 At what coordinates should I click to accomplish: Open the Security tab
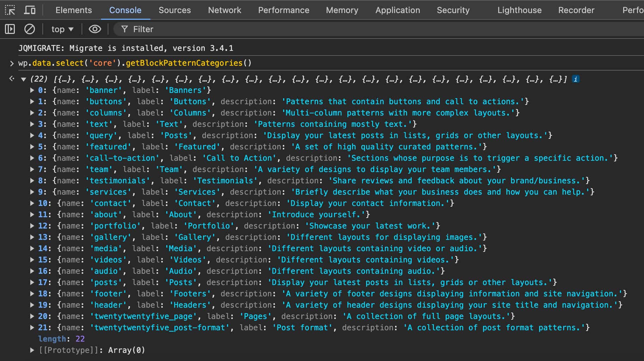(x=453, y=10)
